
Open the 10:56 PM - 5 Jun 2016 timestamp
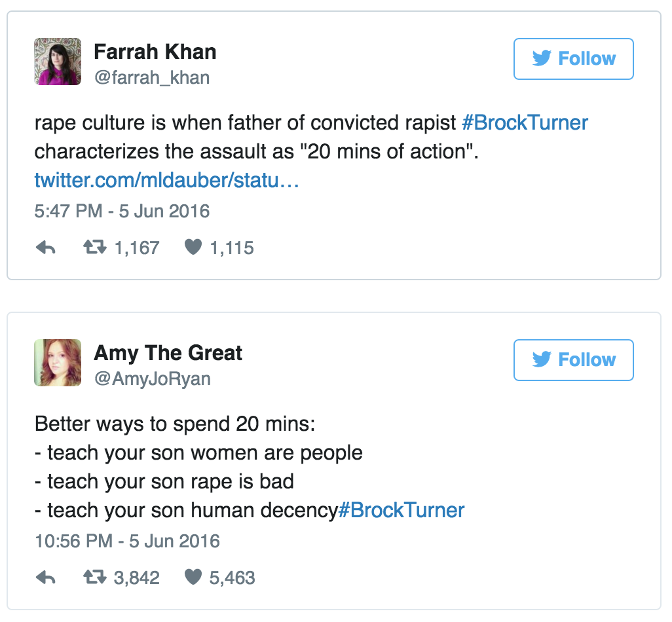[x=127, y=541]
